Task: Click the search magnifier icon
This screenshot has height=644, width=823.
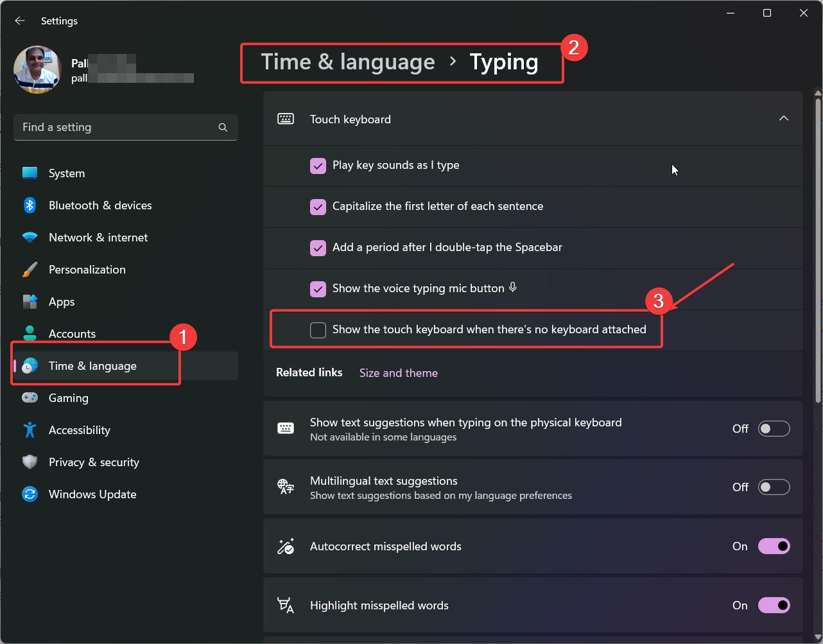Action: pyautogui.click(x=223, y=127)
